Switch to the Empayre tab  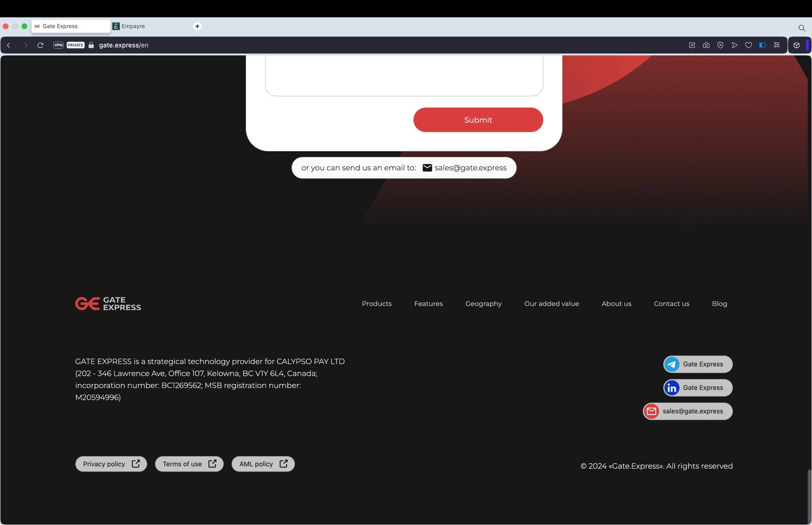click(133, 26)
